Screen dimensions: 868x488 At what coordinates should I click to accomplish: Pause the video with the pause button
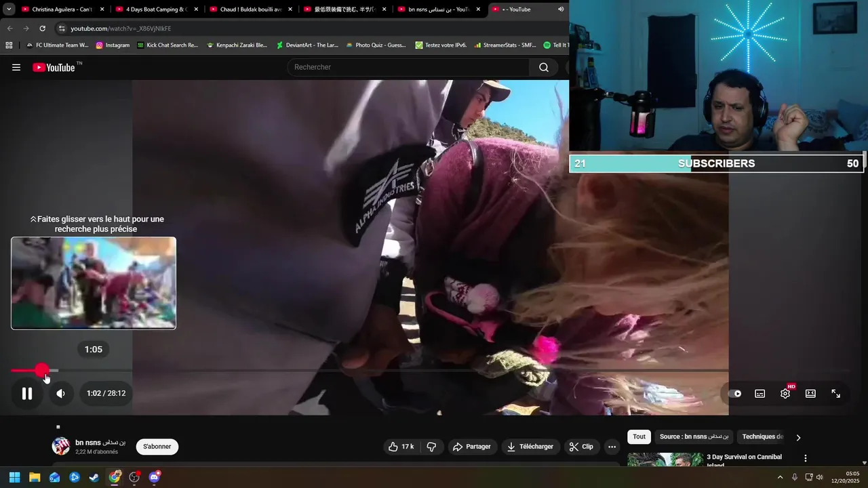tap(27, 393)
